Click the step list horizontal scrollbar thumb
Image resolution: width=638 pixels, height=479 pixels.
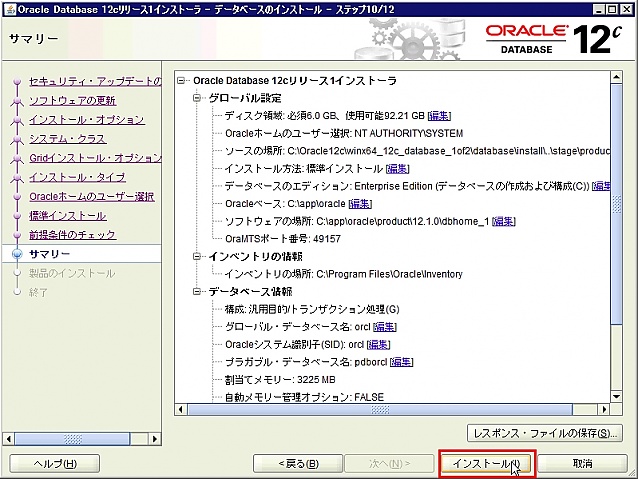tap(72, 439)
